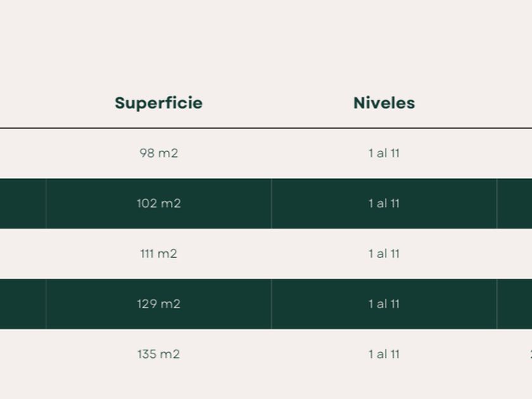The height and width of the screenshot is (399, 532).
Task: Click the cut-off value at the 135 m2 row's right edge
Action: [x=529, y=354]
